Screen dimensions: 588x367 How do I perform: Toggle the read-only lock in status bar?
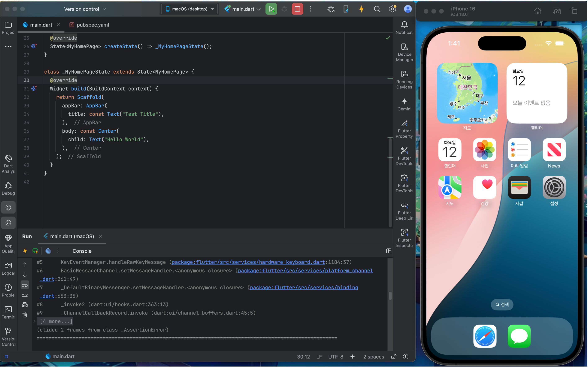[x=394, y=357]
